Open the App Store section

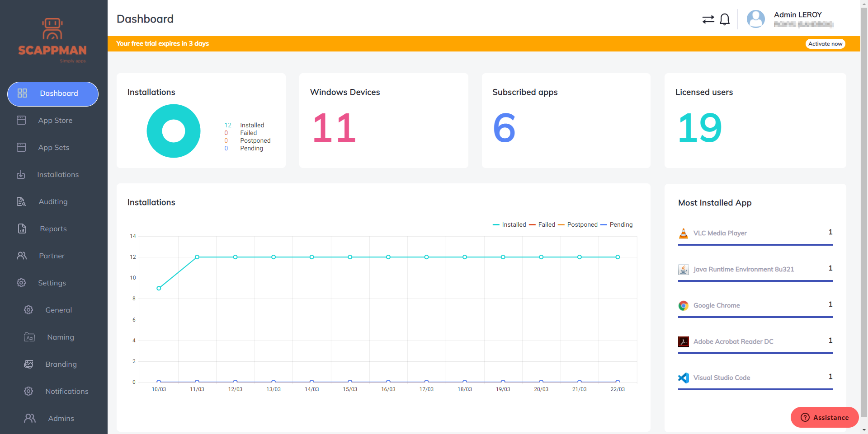click(x=55, y=120)
